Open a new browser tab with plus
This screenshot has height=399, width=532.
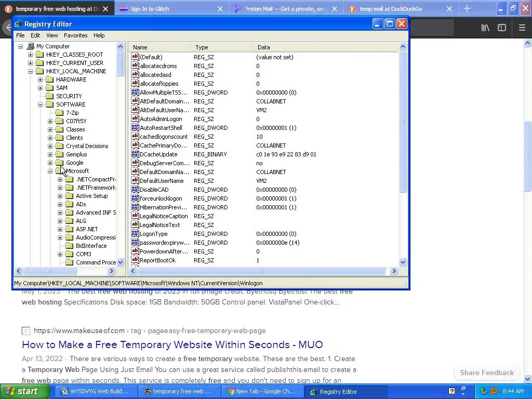[467, 9]
